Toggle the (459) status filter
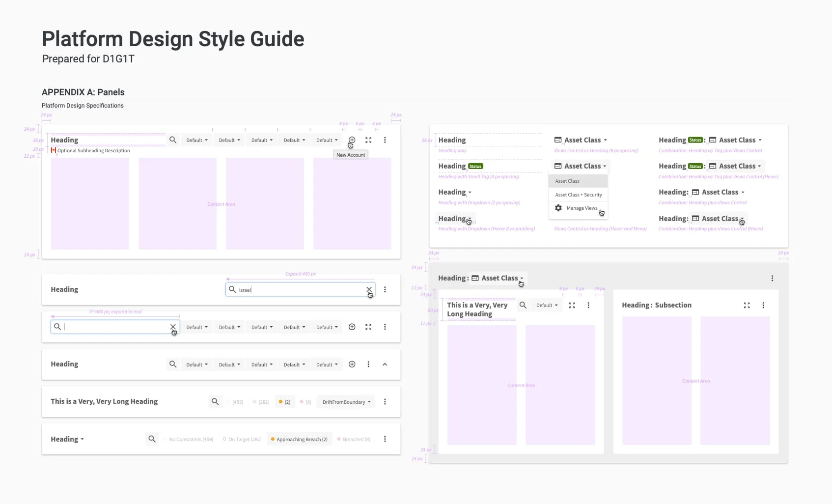This screenshot has height=504, width=832. coord(238,402)
